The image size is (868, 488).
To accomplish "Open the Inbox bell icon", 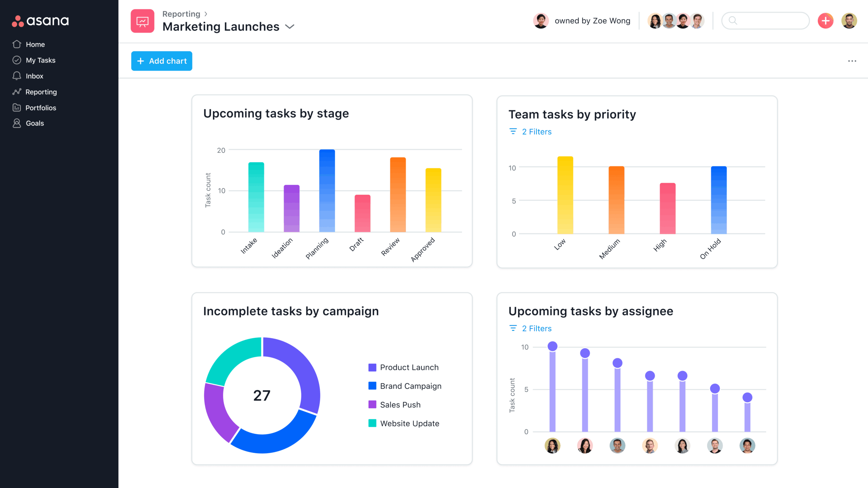I will click(x=17, y=76).
